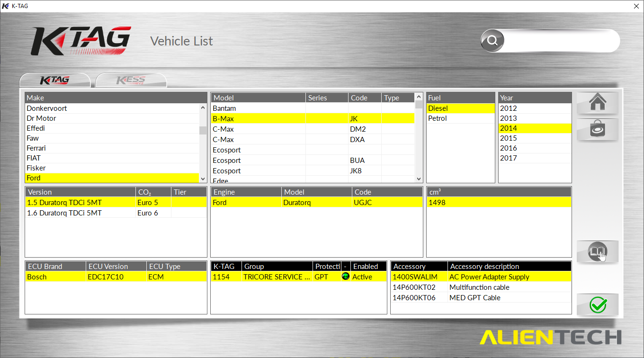Image resolution: width=644 pixels, height=358 pixels.
Task: Select year 2014
Action: pos(535,128)
